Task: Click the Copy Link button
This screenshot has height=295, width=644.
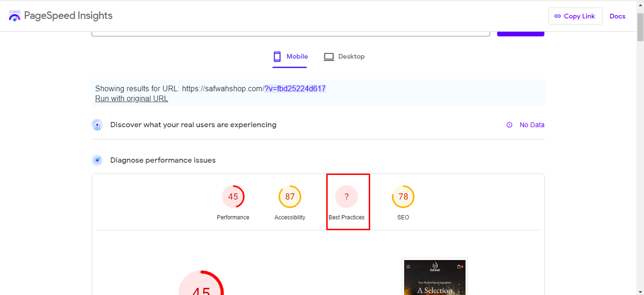Action: pos(575,16)
